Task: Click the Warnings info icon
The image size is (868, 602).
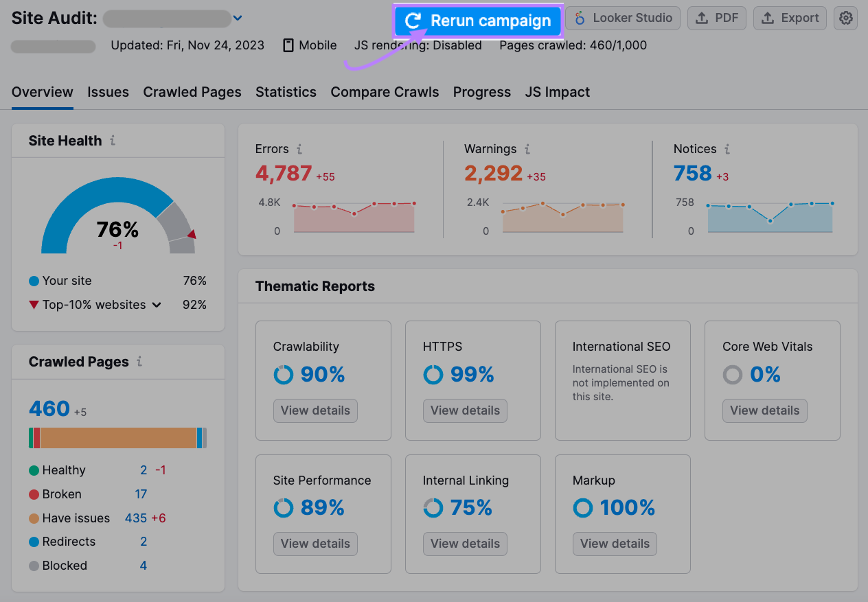Action: point(527,148)
